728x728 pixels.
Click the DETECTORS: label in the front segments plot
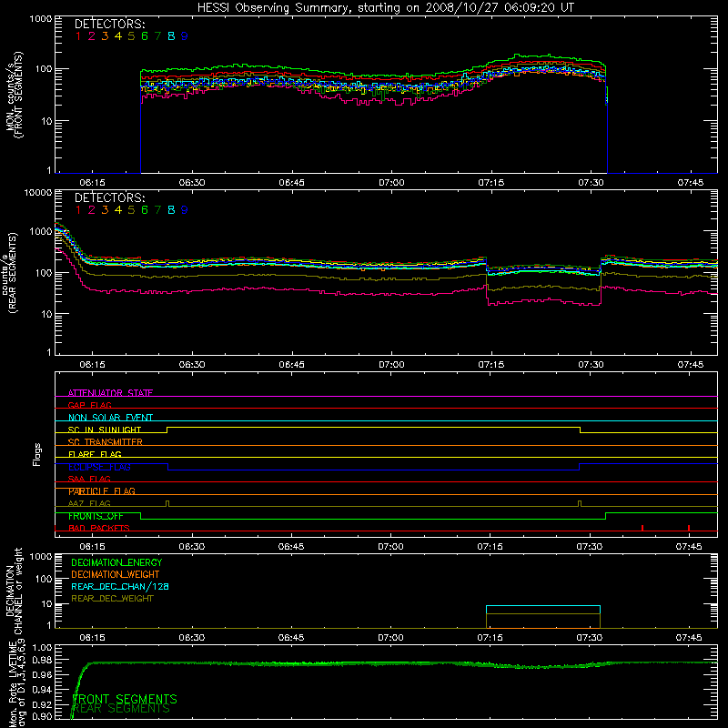[x=109, y=24]
